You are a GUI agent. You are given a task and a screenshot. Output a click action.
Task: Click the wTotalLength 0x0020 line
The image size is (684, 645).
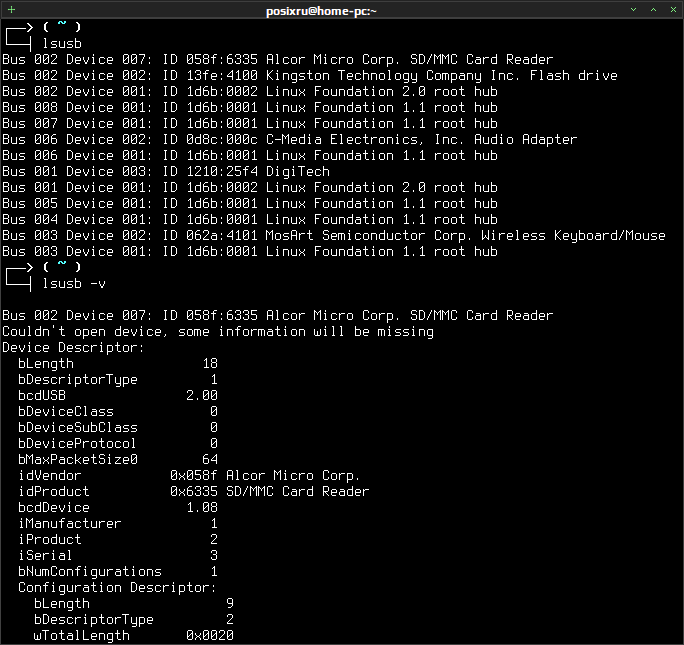tap(134, 636)
